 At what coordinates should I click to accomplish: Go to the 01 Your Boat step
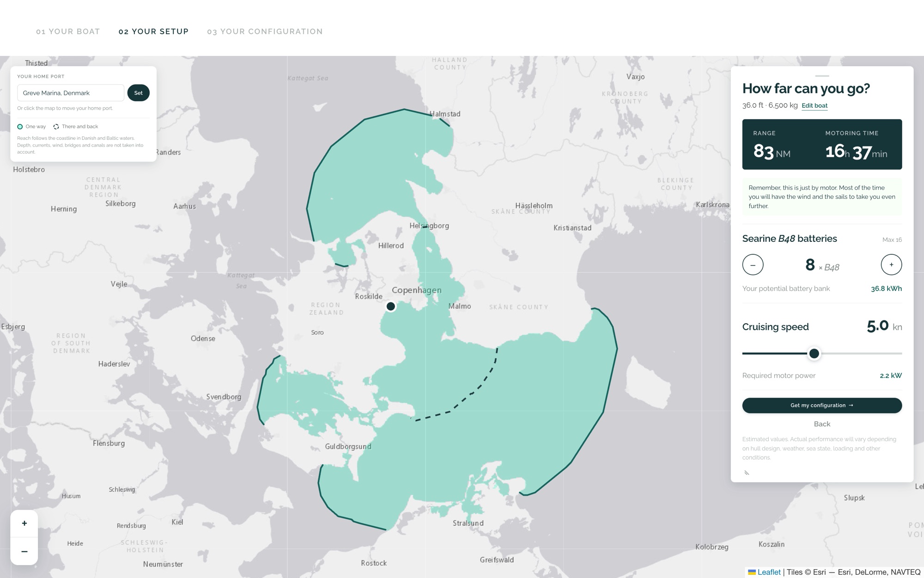tap(68, 31)
